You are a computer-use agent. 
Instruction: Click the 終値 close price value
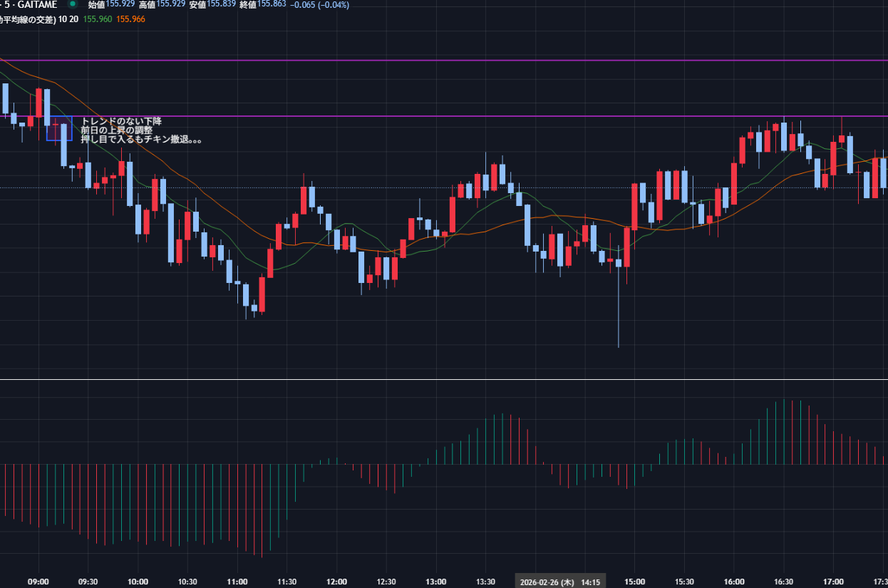coord(272,4)
